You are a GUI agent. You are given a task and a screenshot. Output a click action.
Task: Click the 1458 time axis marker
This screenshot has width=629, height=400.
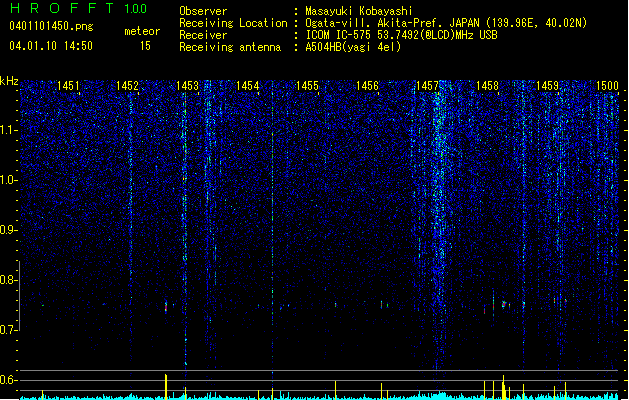(487, 85)
